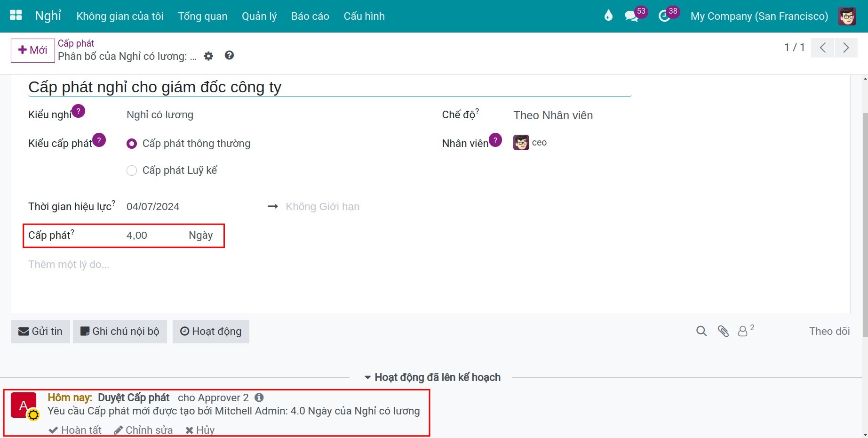Image resolution: width=868 pixels, height=438 pixels.
Task: Click the info icon next to Approver 2
Action: 259,397
